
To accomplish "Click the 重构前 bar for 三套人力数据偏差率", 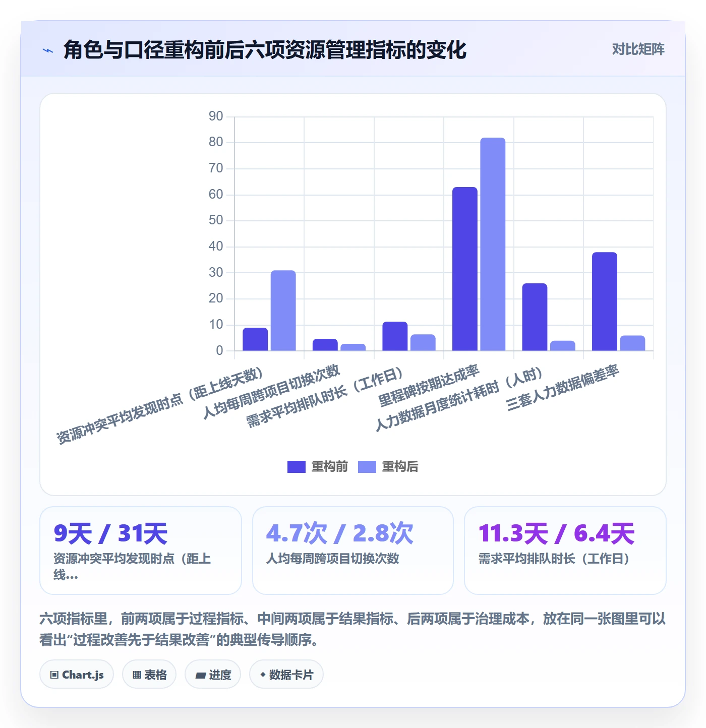I will tap(605, 301).
